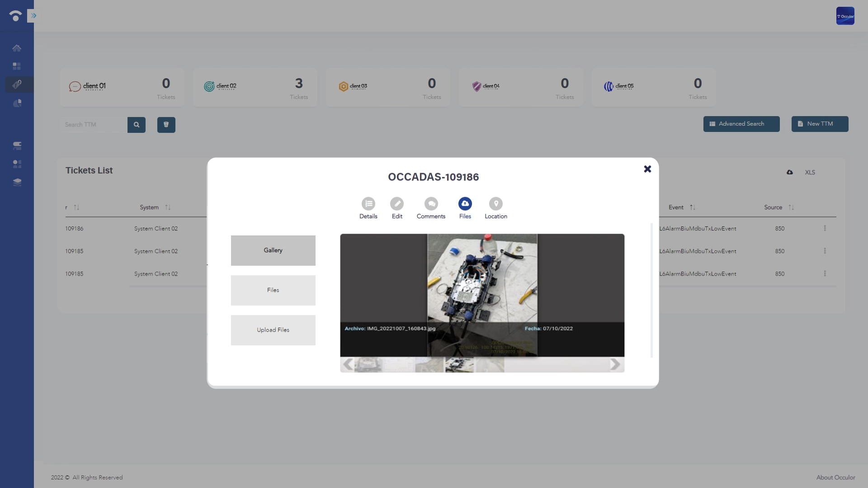The image size is (868, 488).
Task: Switch to the Location pin icon
Action: point(496,204)
